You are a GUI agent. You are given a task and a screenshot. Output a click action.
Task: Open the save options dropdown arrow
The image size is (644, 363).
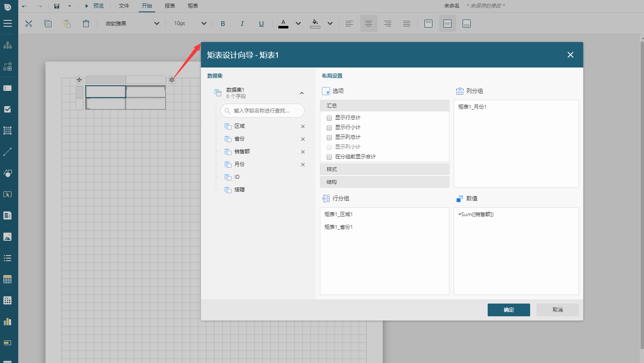(70, 6)
